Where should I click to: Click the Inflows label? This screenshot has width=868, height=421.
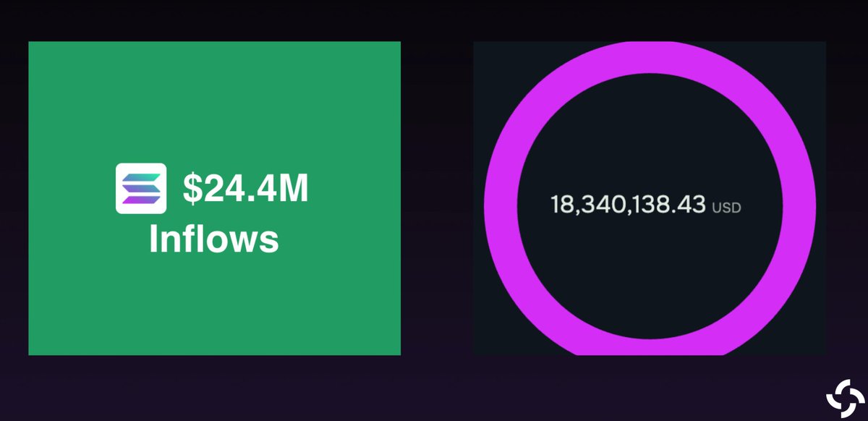point(214,238)
